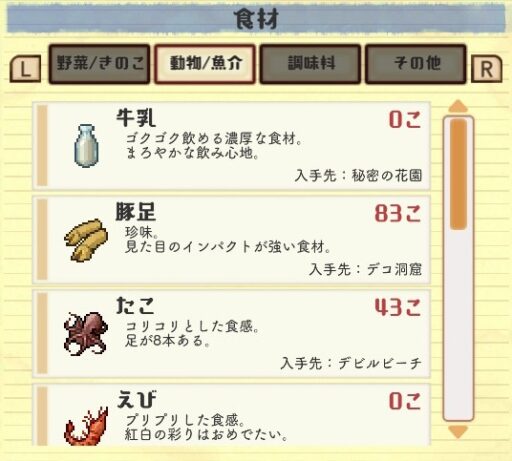512x461 pixels.
Task: Open the その他 tab
Action: (x=416, y=64)
